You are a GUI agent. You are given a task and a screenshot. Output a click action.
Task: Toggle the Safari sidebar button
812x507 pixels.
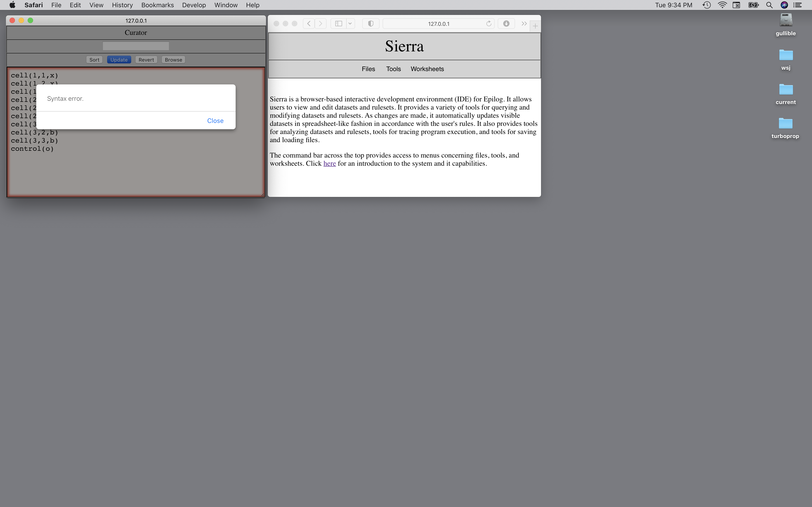338,24
